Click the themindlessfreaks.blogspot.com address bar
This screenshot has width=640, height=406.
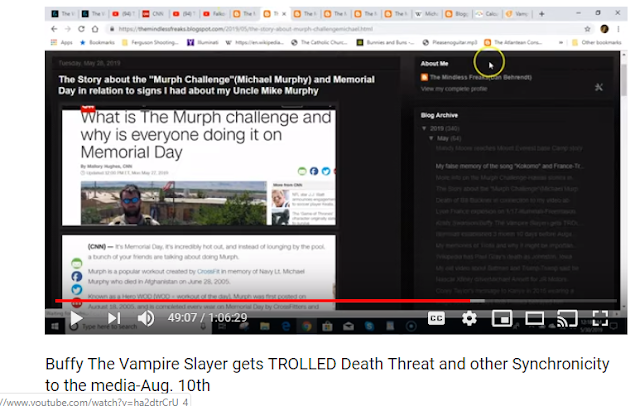(x=245, y=29)
